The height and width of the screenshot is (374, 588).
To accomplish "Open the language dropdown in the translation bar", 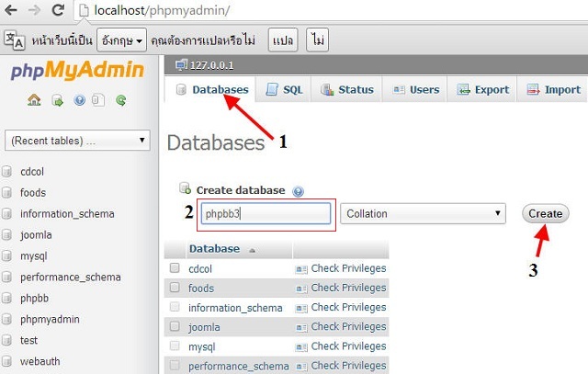I will [x=121, y=40].
